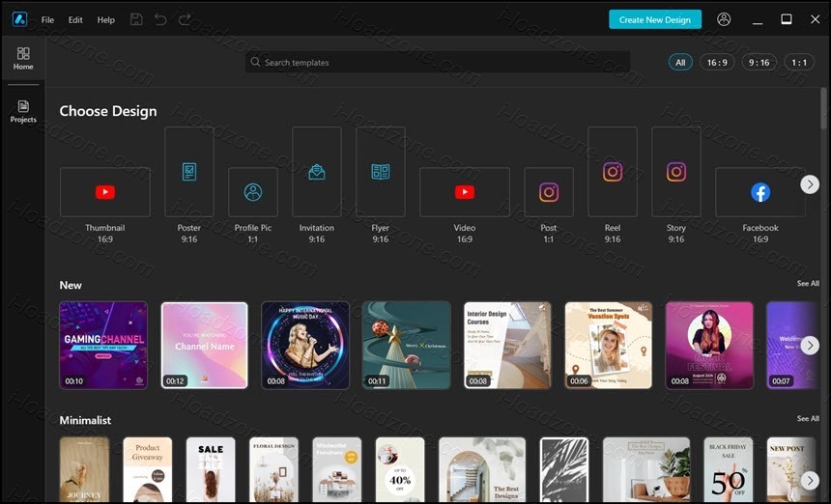
Task: Open the user account profile icon
Action: pos(724,19)
